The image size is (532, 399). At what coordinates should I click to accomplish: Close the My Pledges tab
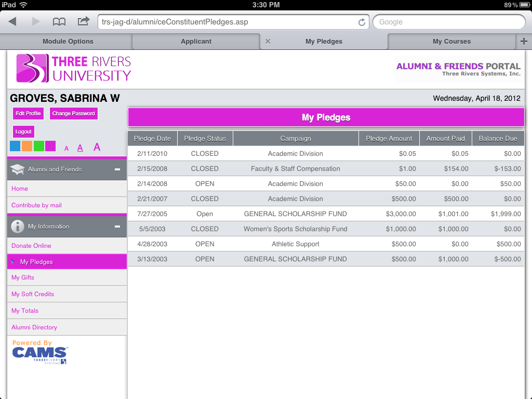[x=268, y=42]
